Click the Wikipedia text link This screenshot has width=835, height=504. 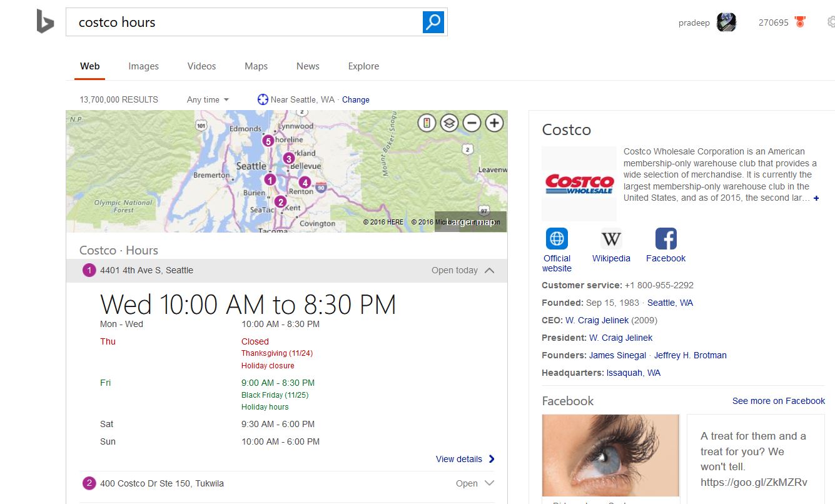(x=611, y=258)
